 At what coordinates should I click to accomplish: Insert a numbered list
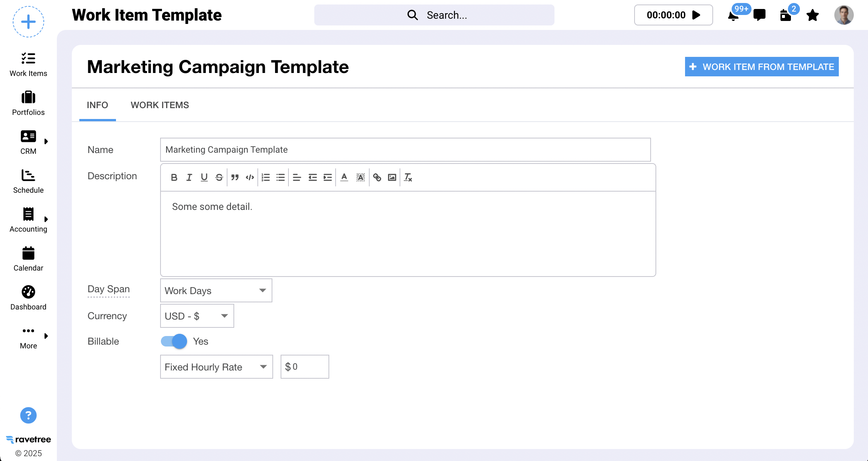tap(266, 177)
